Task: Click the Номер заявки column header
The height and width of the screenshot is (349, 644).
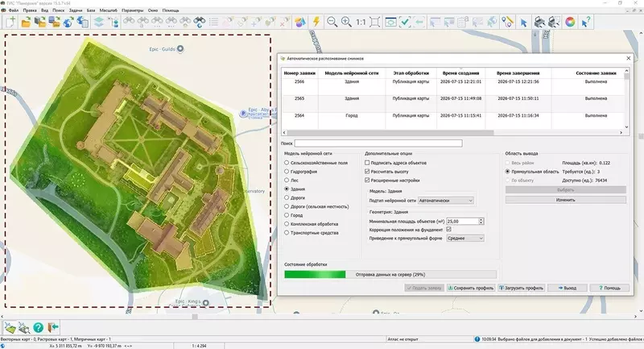Action: 299,73
